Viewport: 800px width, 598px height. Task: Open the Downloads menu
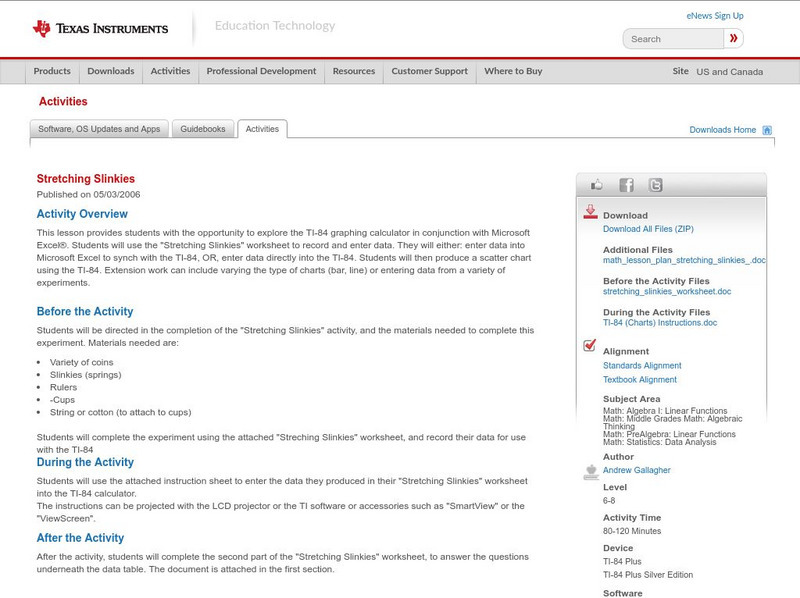click(x=111, y=71)
